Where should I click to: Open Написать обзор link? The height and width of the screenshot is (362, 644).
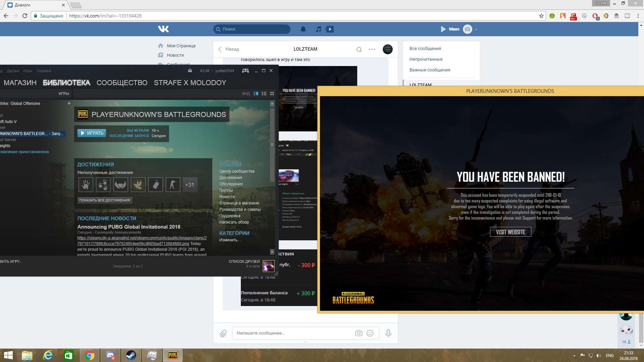pos(234,222)
